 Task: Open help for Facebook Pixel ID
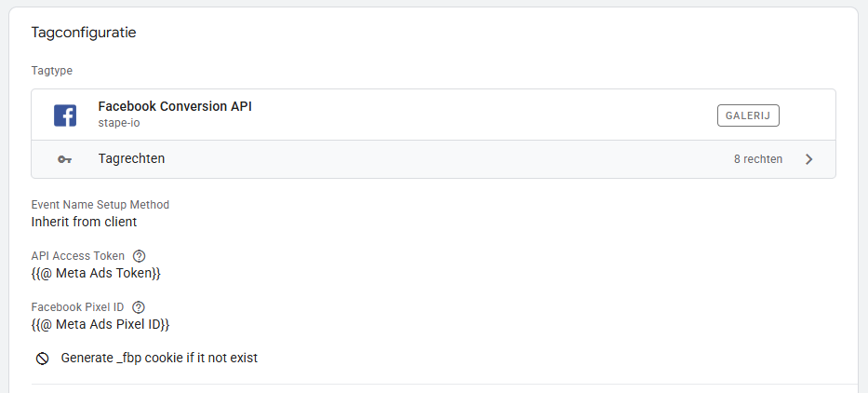coord(139,306)
